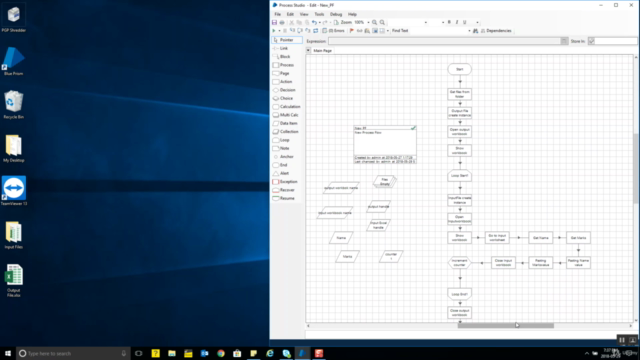Set a breakpoint with the red flag icon
Viewport: 640px width, 360px height.
coord(351,31)
